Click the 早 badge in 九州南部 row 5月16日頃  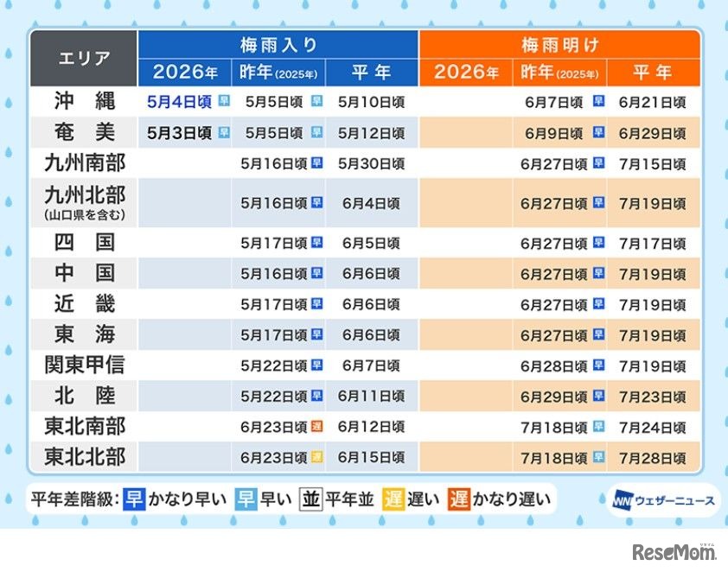tap(316, 162)
